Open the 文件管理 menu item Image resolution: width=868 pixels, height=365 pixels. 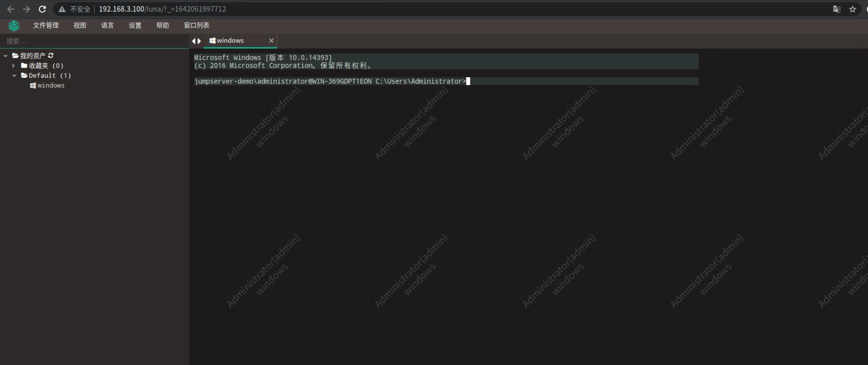[46, 25]
